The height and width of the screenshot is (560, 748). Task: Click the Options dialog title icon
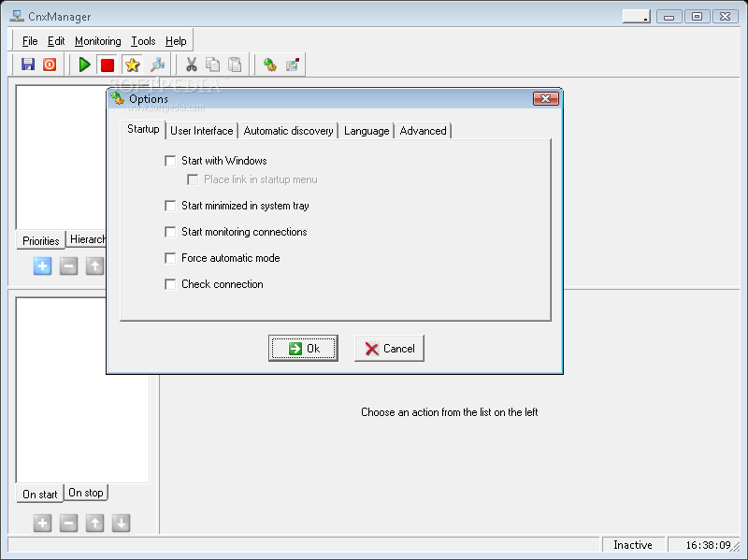[118, 99]
